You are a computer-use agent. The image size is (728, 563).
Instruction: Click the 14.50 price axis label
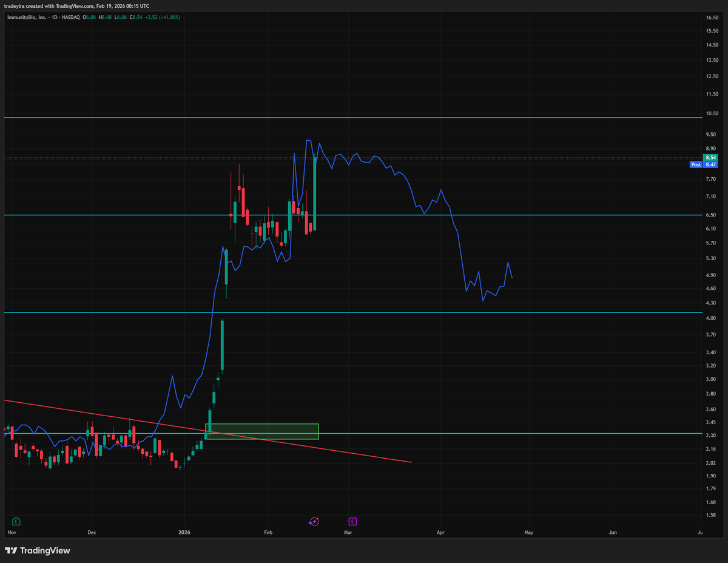coord(712,45)
